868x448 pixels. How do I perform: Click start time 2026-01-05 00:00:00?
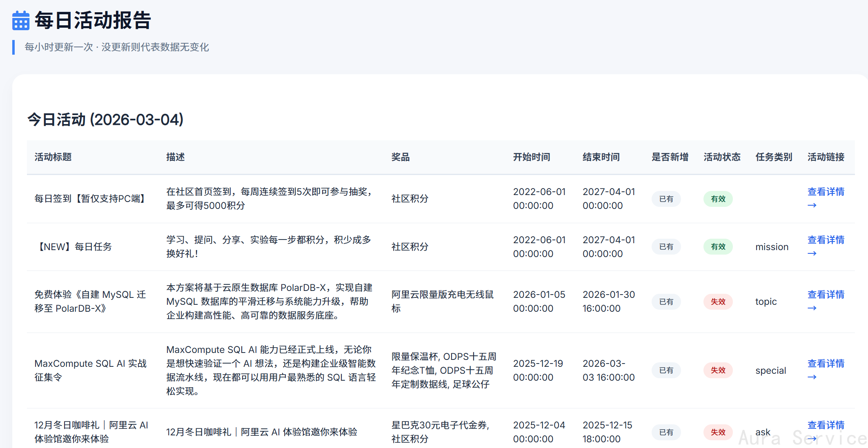pos(539,302)
